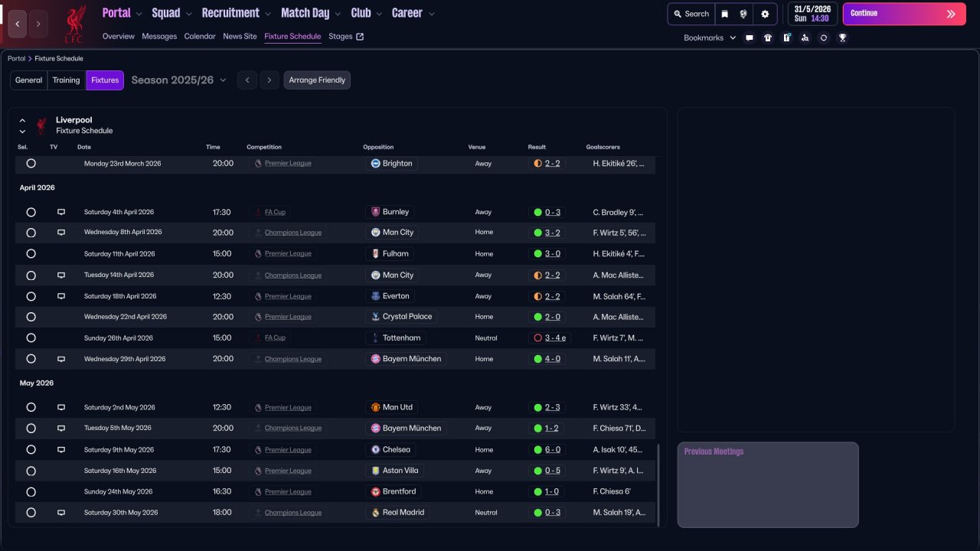The image size is (980, 551).
Task: Open the 6 - 0 Chelsea result link
Action: point(552,450)
